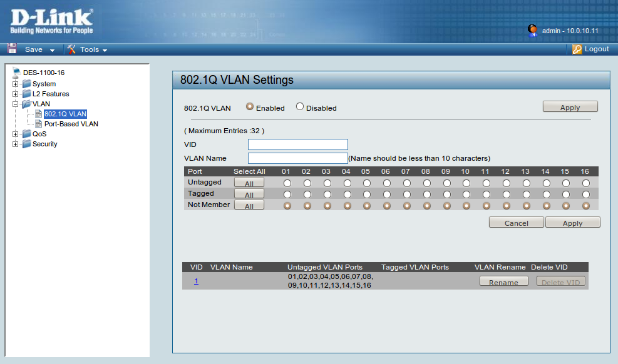The image size is (618, 364).
Task: Click the Maximum Entries :32 text
Action: click(224, 131)
